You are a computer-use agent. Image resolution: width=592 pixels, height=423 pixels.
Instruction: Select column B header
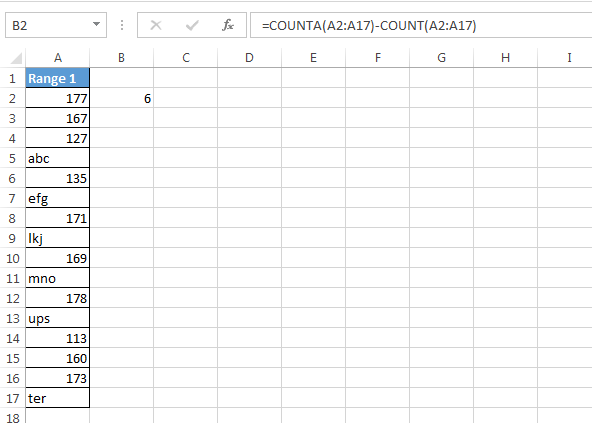(122, 58)
